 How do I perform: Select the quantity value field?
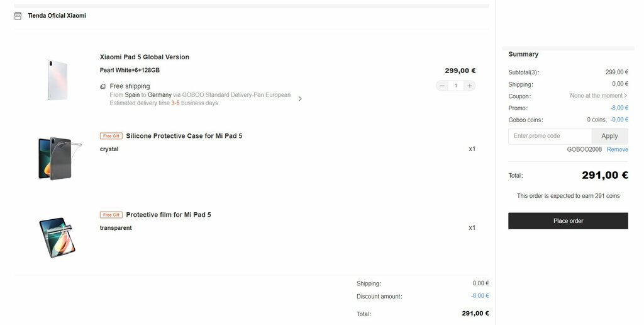pyautogui.click(x=455, y=86)
